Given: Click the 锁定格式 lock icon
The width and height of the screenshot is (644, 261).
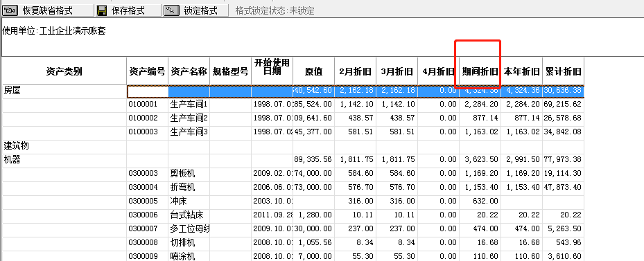Looking at the screenshot, I should pyautogui.click(x=172, y=10).
